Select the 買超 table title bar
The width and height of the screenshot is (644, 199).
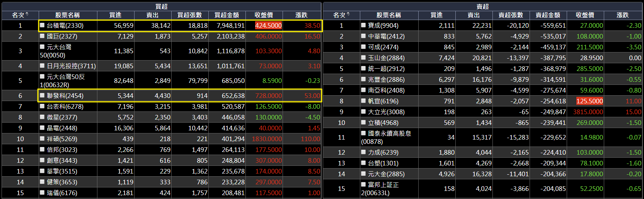point(161,6)
